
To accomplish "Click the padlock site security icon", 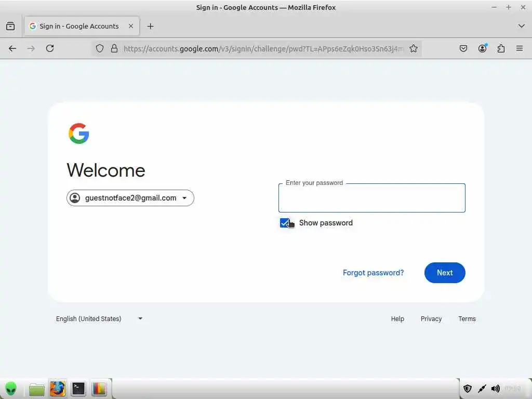I will (114, 48).
